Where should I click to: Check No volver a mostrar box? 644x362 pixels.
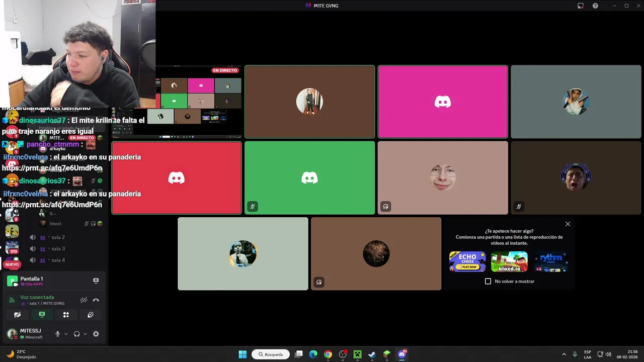488,282
